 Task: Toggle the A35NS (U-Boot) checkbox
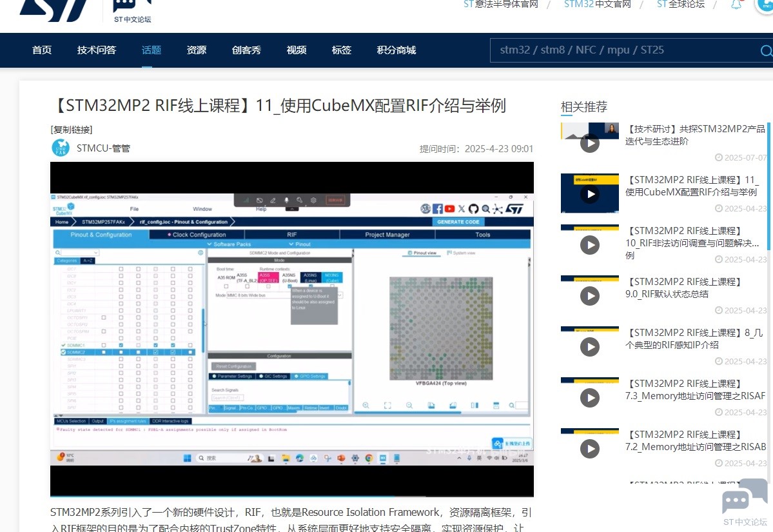click(289, 286)
